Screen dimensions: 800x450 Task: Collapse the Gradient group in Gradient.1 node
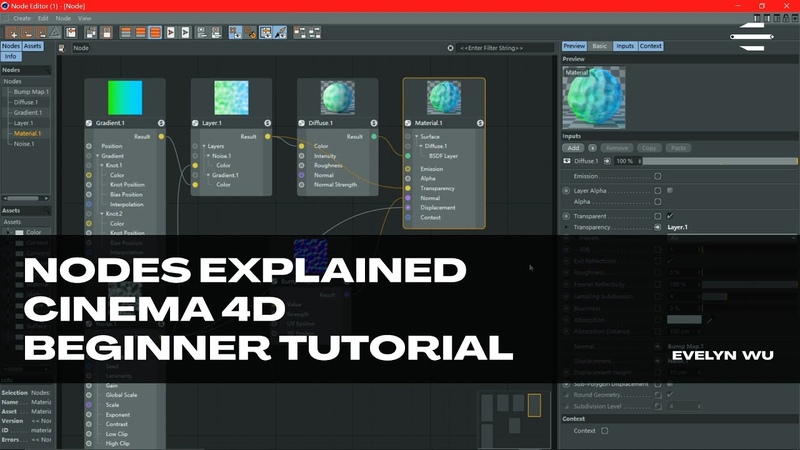pos(97,156)
